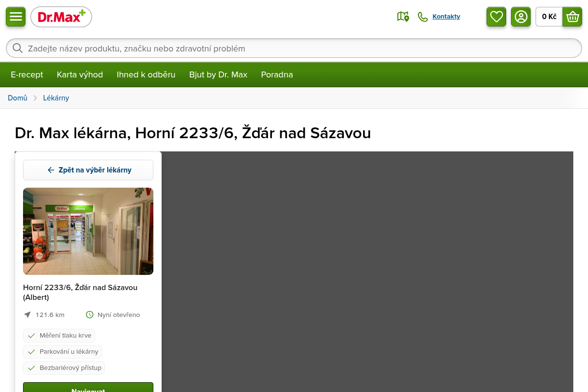
Task: Open Bjut by Dr. Max menu
Action: click(218, 74)
